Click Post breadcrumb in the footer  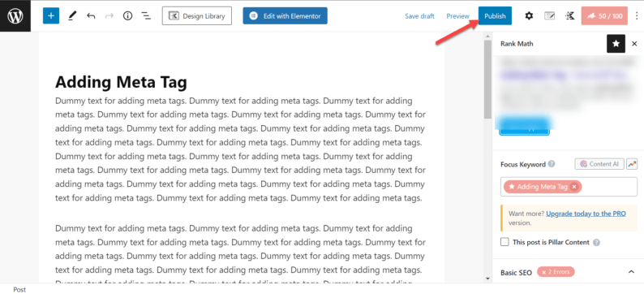(19, 289)
